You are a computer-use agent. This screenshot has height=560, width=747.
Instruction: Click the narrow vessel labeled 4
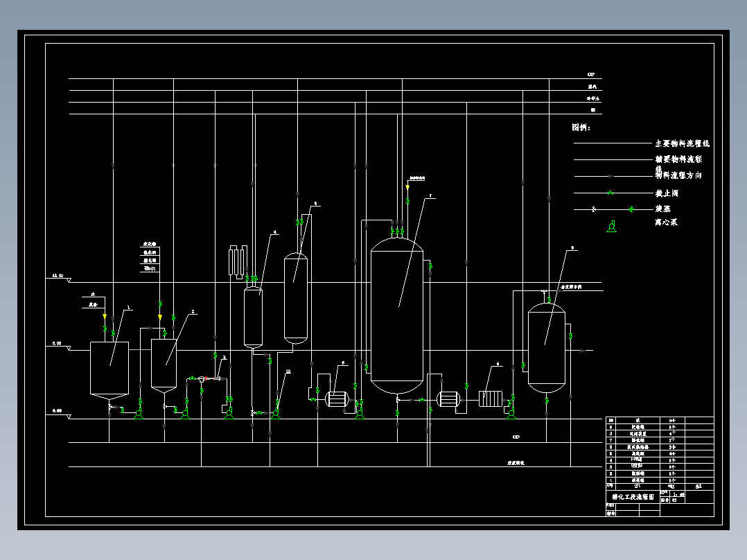point(253,317)
